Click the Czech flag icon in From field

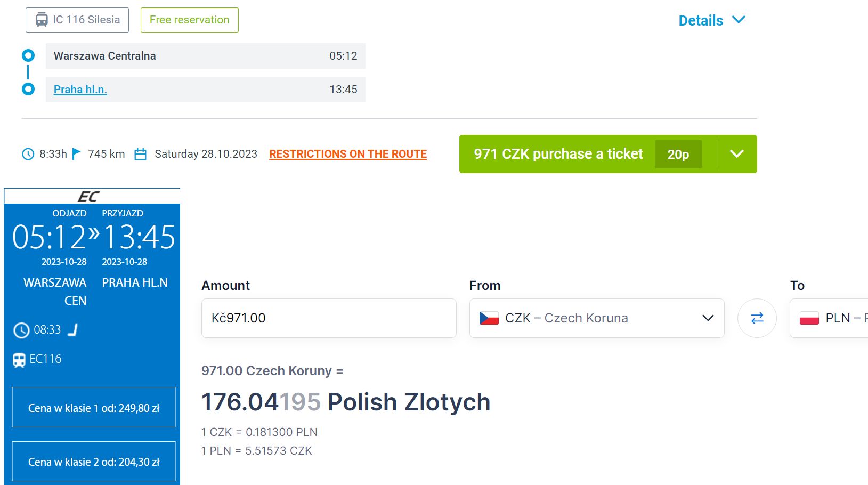(489, 318)
